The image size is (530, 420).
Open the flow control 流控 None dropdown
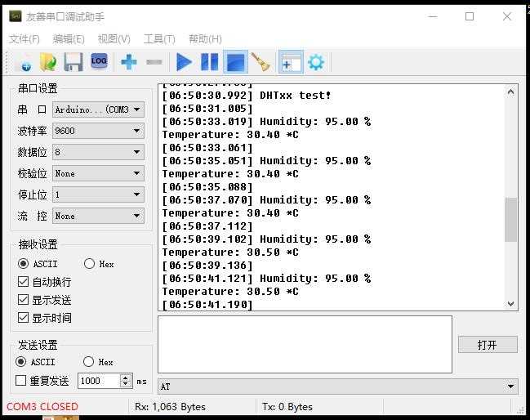(x=98, y=216)
